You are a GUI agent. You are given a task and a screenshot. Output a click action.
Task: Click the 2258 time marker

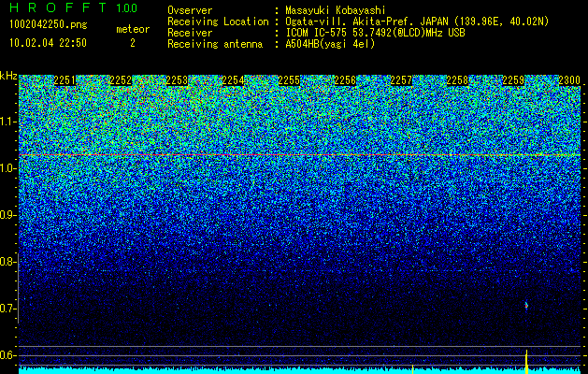click(x=457, y=80)
